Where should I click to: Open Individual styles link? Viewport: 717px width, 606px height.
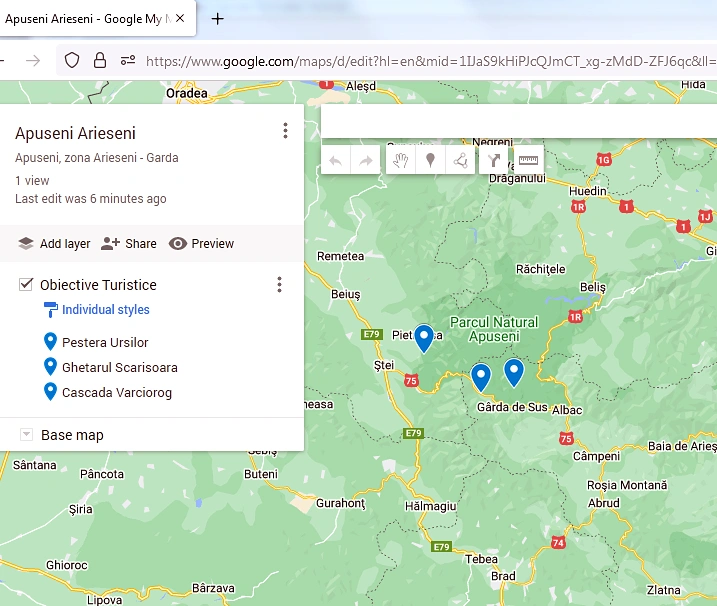[106, 310]
